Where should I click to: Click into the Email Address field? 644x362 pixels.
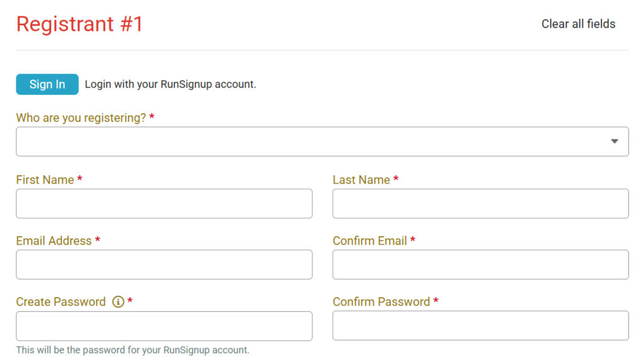(x=164, y=265)
